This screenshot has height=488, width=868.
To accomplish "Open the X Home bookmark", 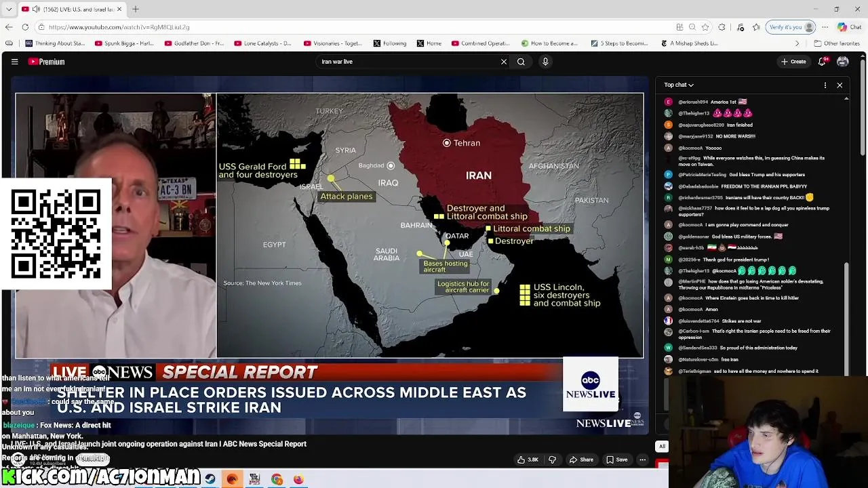I will (x=429, y=43).
